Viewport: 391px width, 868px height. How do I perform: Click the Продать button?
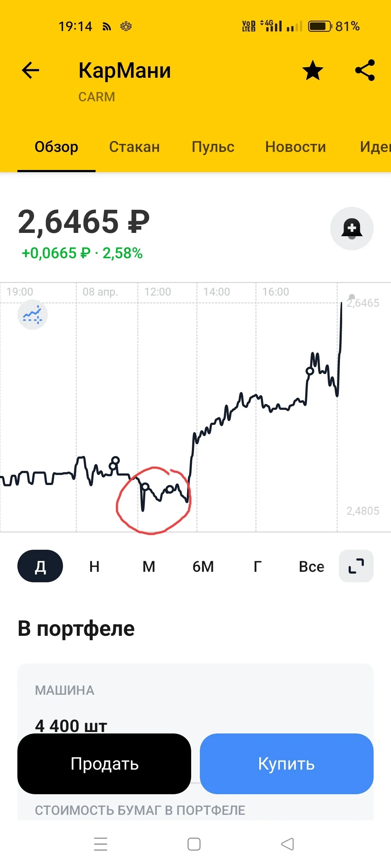104,764
